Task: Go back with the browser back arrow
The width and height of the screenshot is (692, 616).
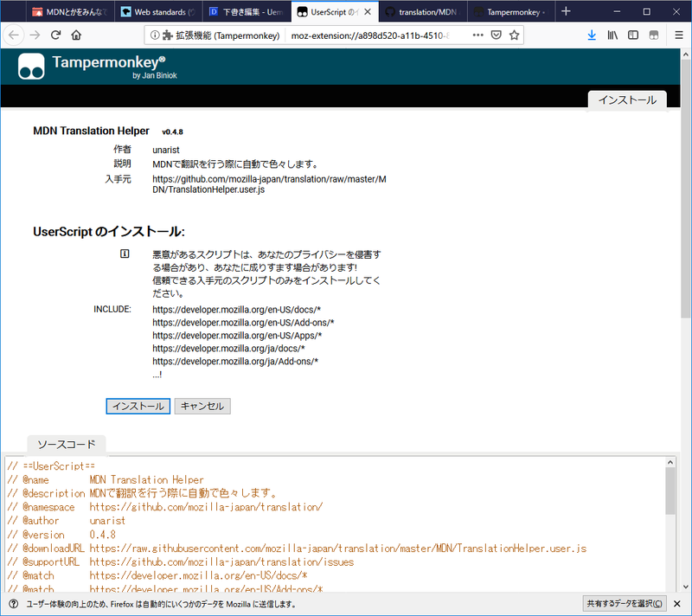Action: [14, 35]
